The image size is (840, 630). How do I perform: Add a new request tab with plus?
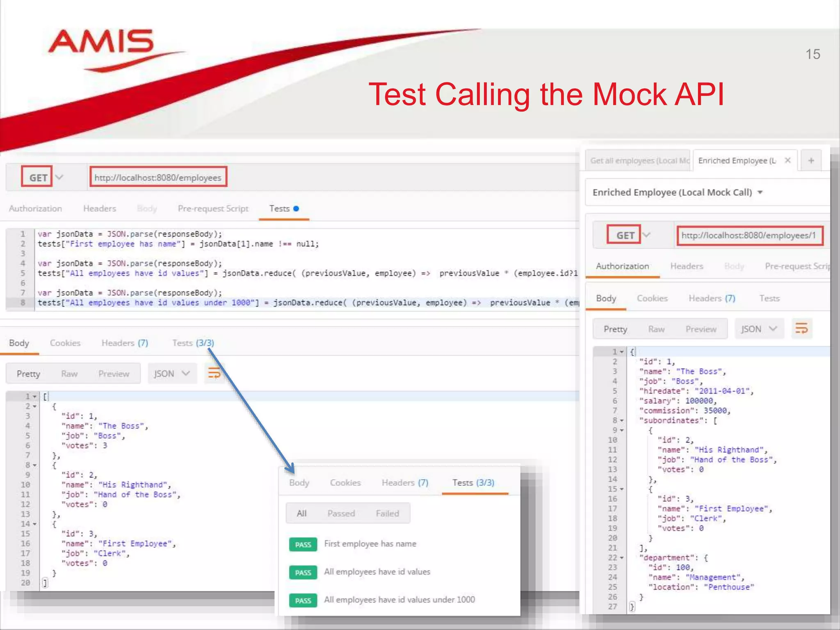[811, 160]
